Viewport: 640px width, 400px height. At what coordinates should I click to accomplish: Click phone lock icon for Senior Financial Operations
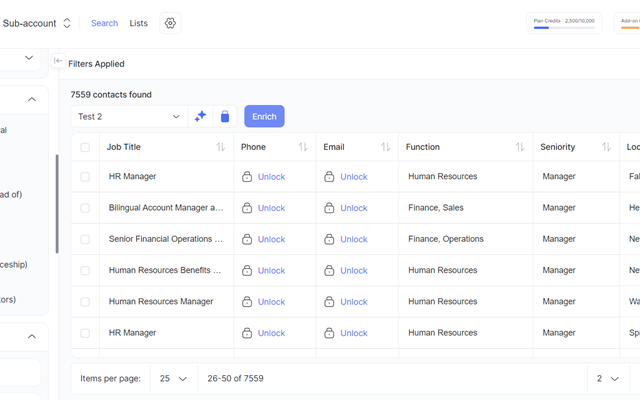tap(247, 239)
